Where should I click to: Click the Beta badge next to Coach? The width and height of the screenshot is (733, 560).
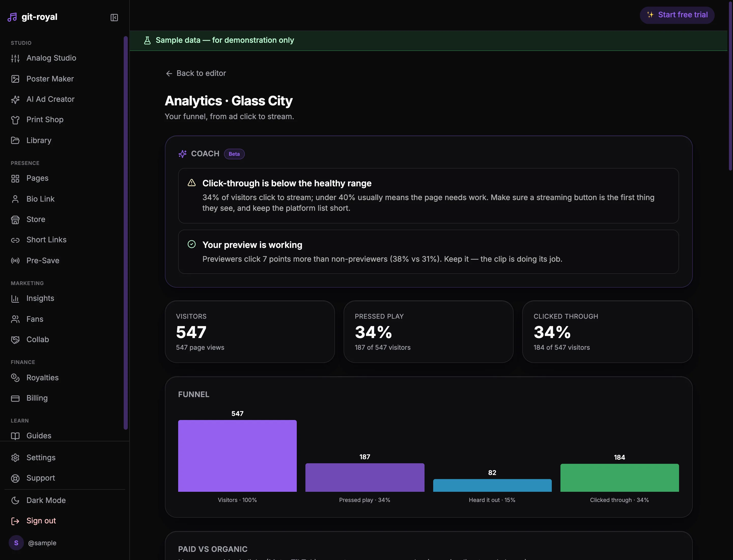click(234, 154)
